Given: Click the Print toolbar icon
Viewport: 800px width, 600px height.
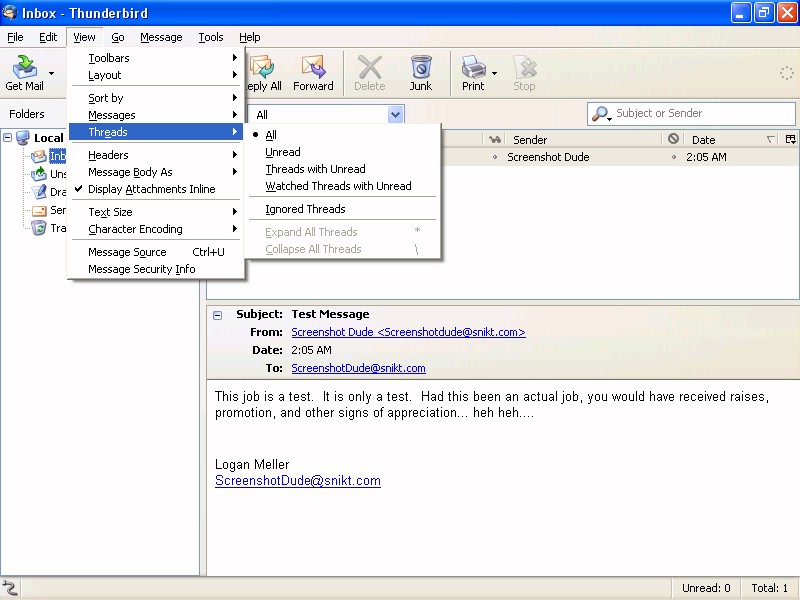Looking at the screenshot, I should pyautogui.click(x=473, y=66).
